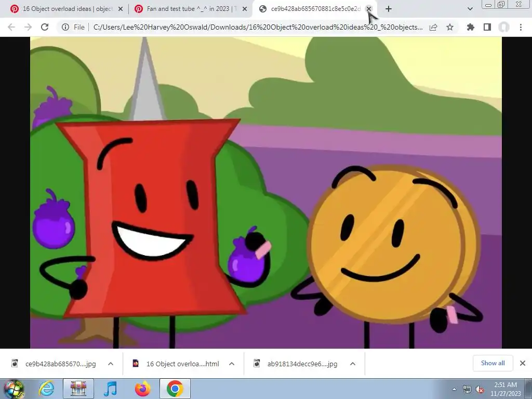Bookmark this page with the star icon

click(x=450, y=27)
